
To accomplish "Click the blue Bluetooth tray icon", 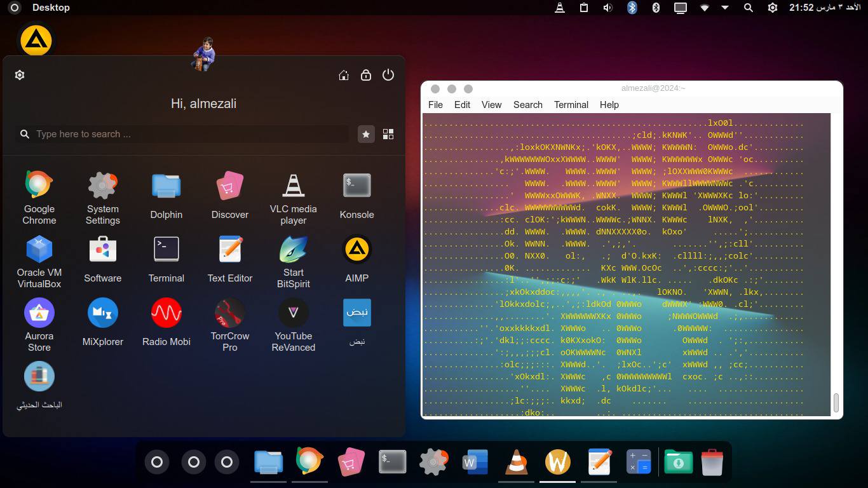I will point(632,8).
